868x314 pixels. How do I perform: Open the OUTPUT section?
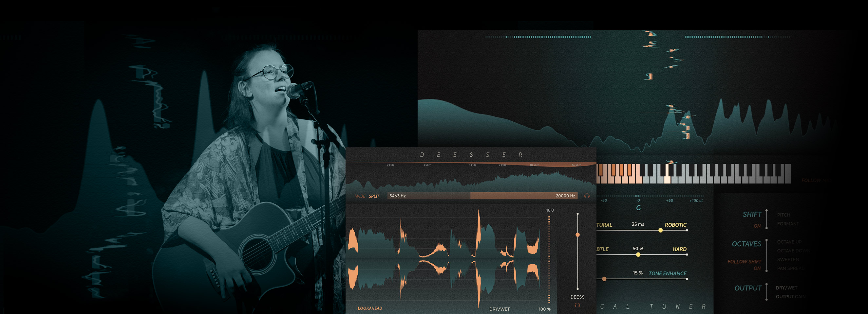tap(748, 288)
